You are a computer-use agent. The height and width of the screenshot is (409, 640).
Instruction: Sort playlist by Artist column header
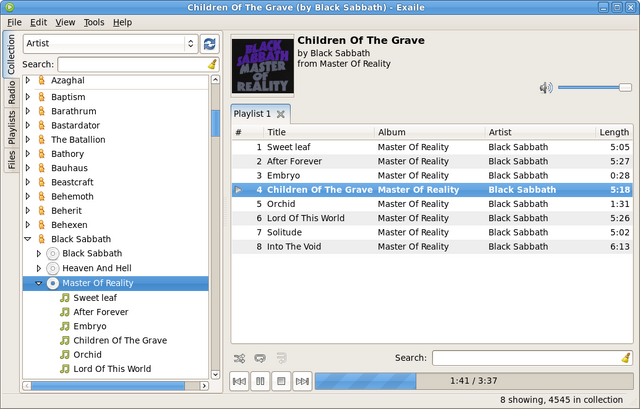(x=540, y=132)
